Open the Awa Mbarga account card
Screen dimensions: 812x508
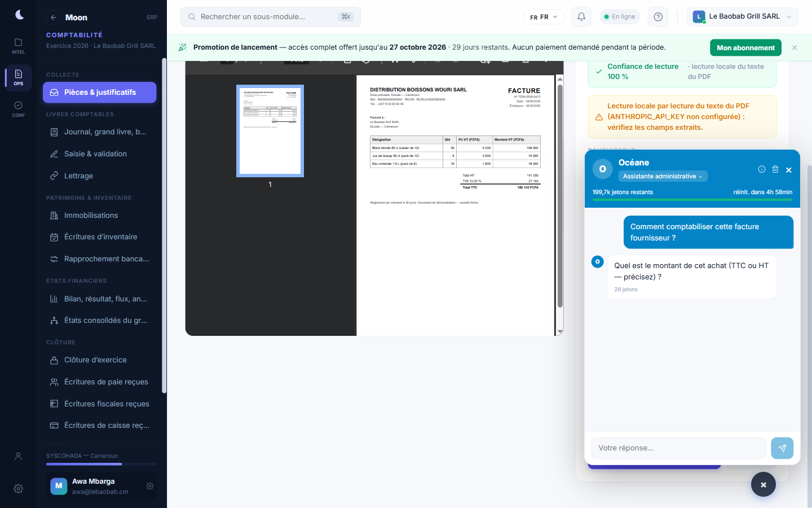(102, 486)
